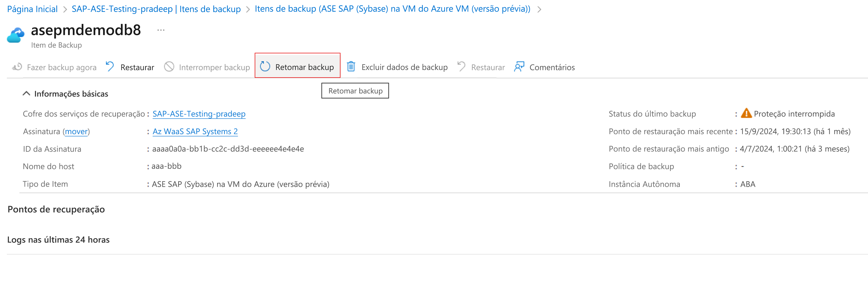Click the greyed-out Restaurar undo icon
Viewport: 868px width, 301px height.
461,66
